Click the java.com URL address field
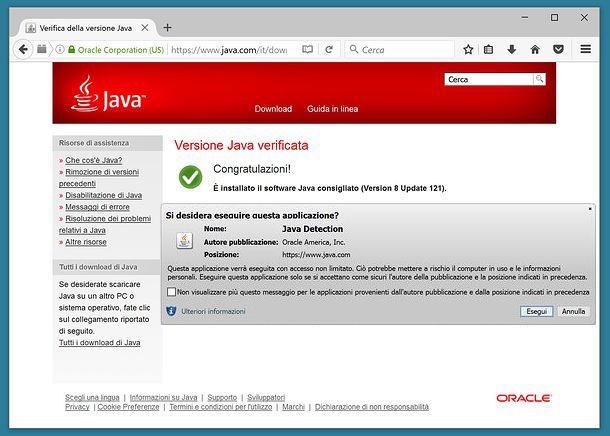The height and width of the screenshot is (436, 610). 229,50
